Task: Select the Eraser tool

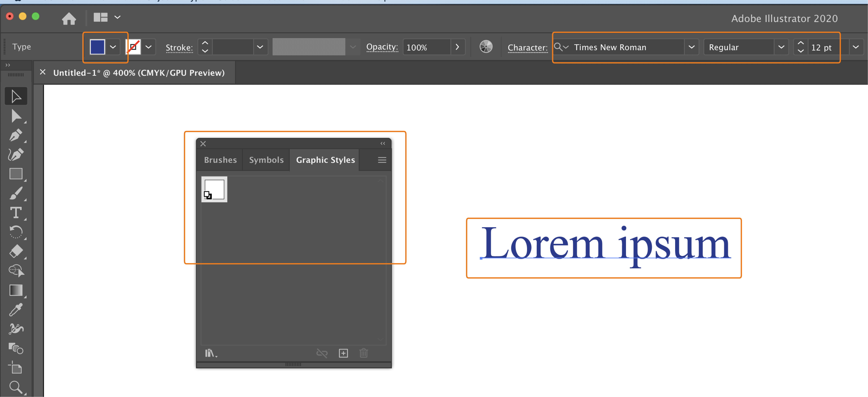Action: [16, 252]
